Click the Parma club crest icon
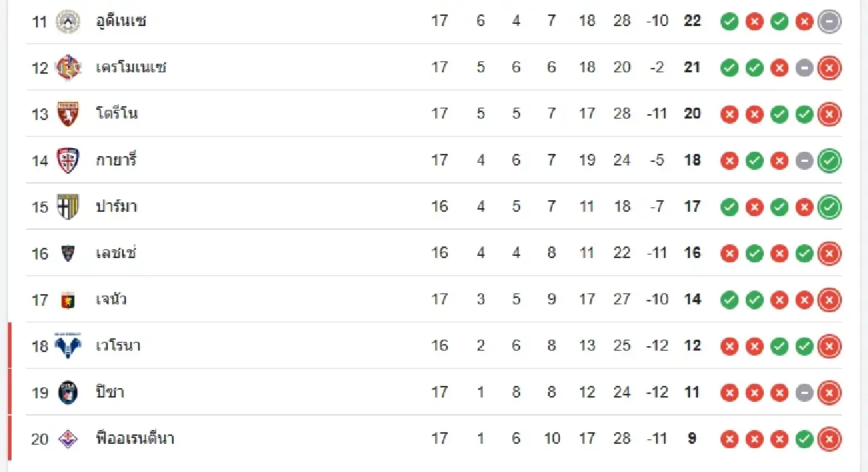868x472 pixels. (x=68, y=207)
